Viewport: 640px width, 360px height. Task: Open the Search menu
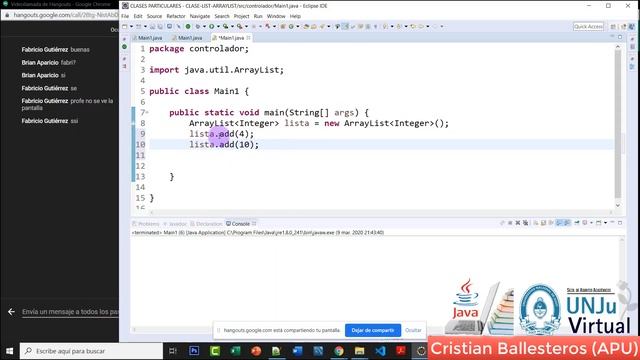coord(222,16)
